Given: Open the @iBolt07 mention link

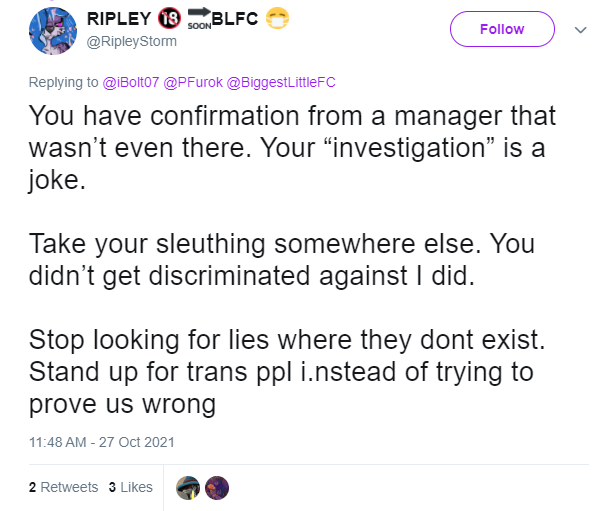Looking at the screenshot, I should click(x=130, y=82).
